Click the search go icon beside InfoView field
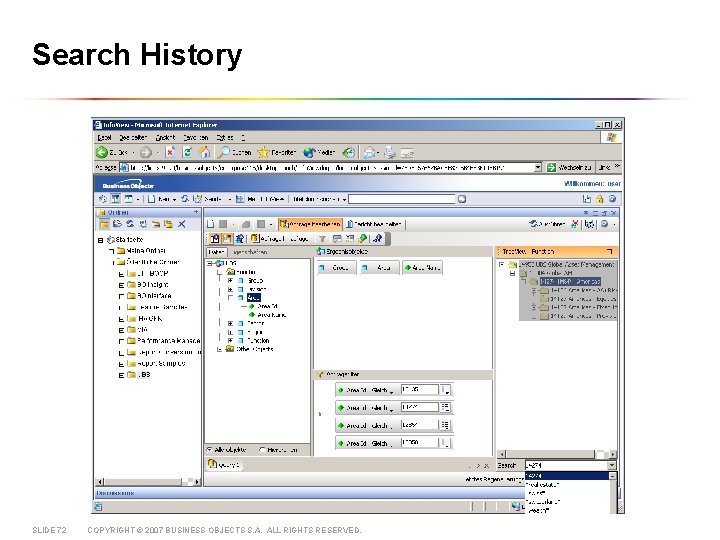The width and height of the screenshot is (720, 540). click(x=462, y=199)
